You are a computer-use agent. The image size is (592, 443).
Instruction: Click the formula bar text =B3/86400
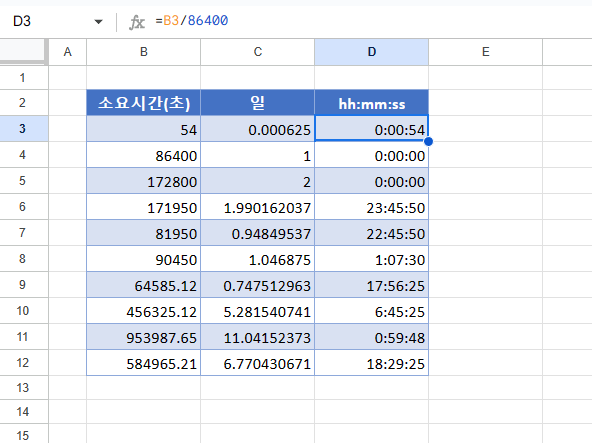pyautogui.click(x=192, y=20)
